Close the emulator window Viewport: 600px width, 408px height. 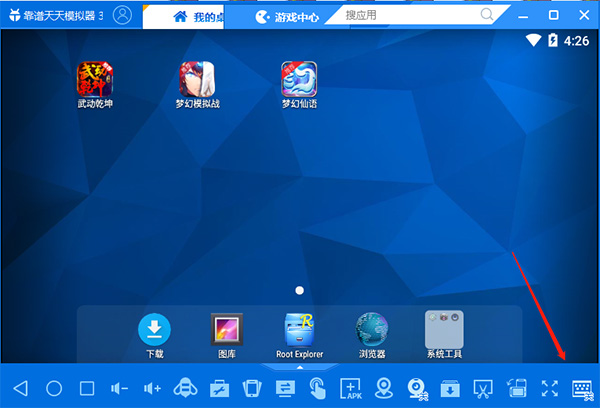tap(584, 15)
